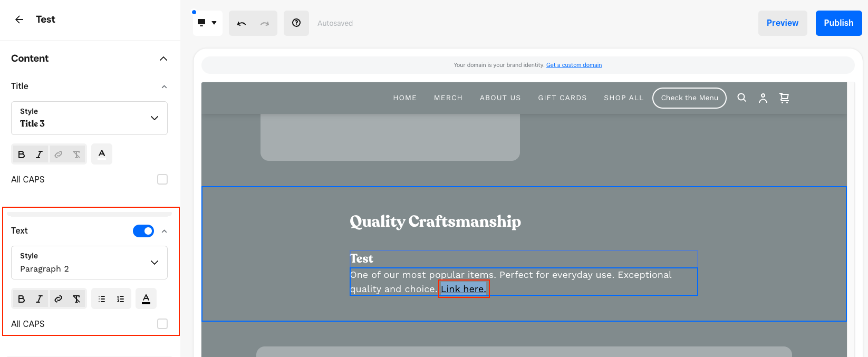Apply italic in the Title formatting toolbar
Screen dimensions: 868x357
[x=39, y=155]
